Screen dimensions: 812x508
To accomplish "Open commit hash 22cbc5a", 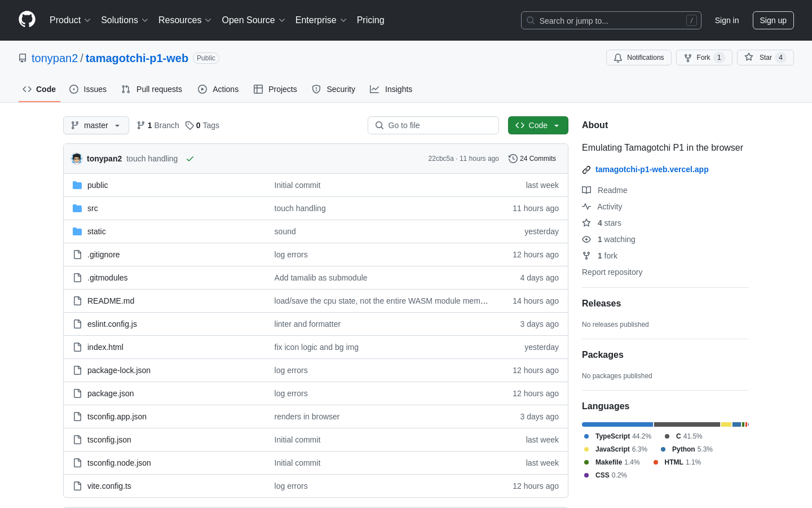I will 441,159.
